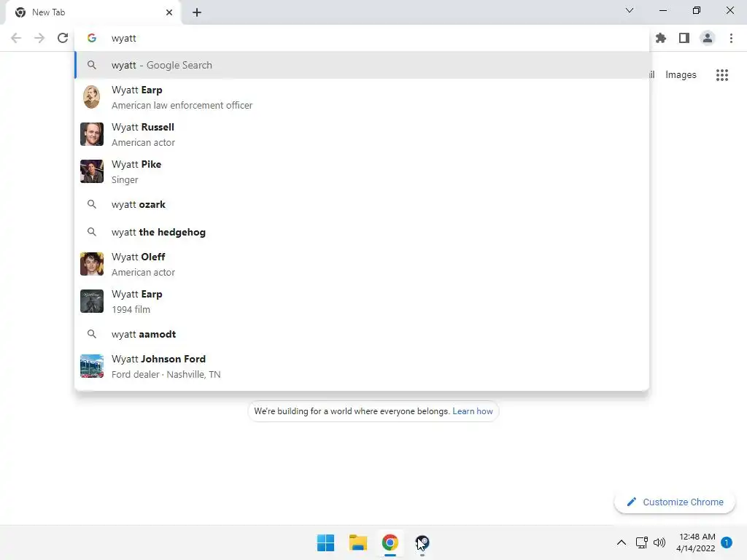Image resolution: width=747 pixels, height=560 pixels.
Task: Select the Wyatt Johnson Ford suggestion
Action: click(362, 366)
